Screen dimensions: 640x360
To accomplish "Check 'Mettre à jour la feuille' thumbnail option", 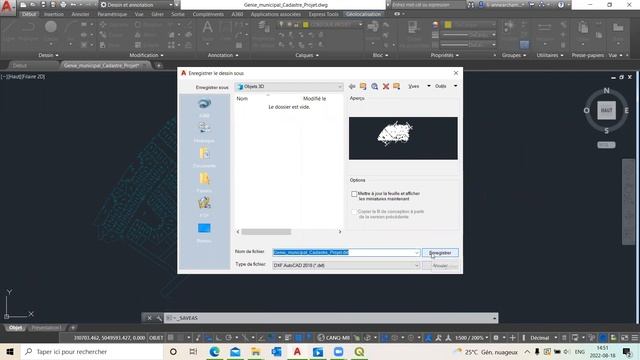I will coord(354,194).
